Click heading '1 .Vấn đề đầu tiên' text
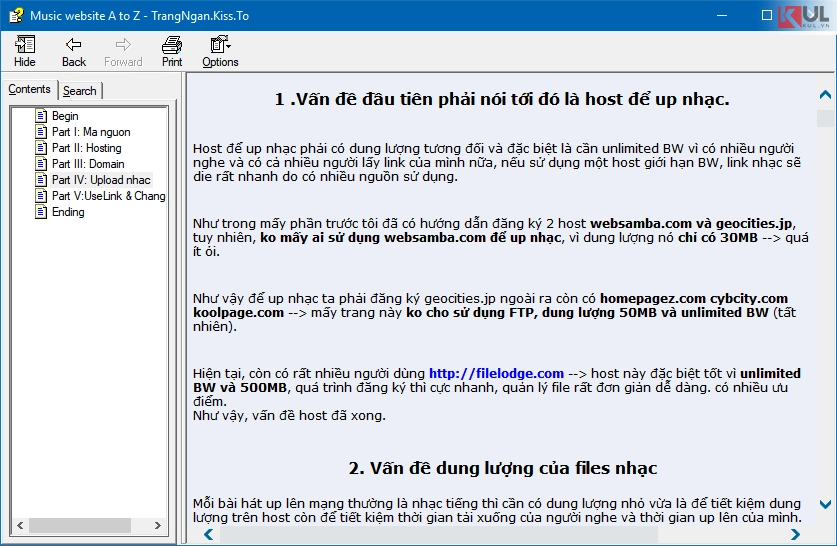This screenshot has width=837, height=546. (502, 99)
